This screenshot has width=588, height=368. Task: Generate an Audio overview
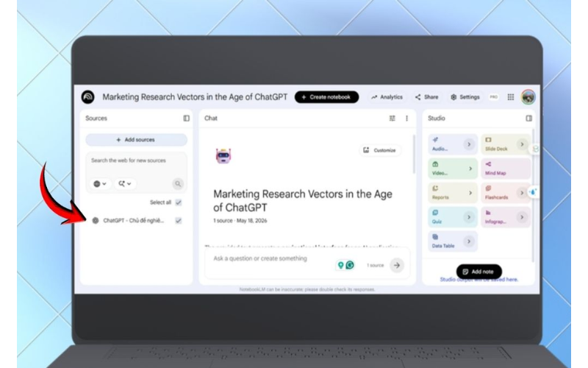[x=453, y=144]
